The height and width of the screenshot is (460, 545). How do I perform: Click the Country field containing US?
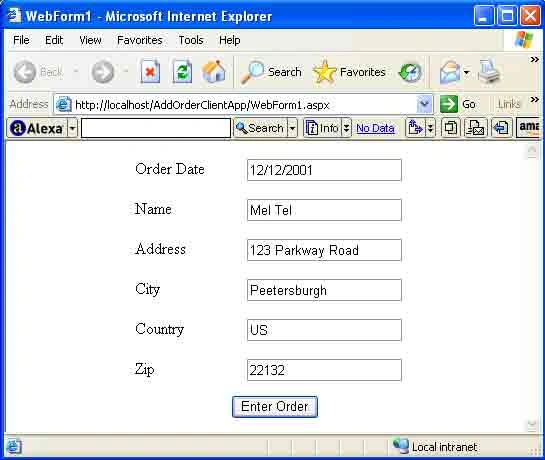(324, 330)
